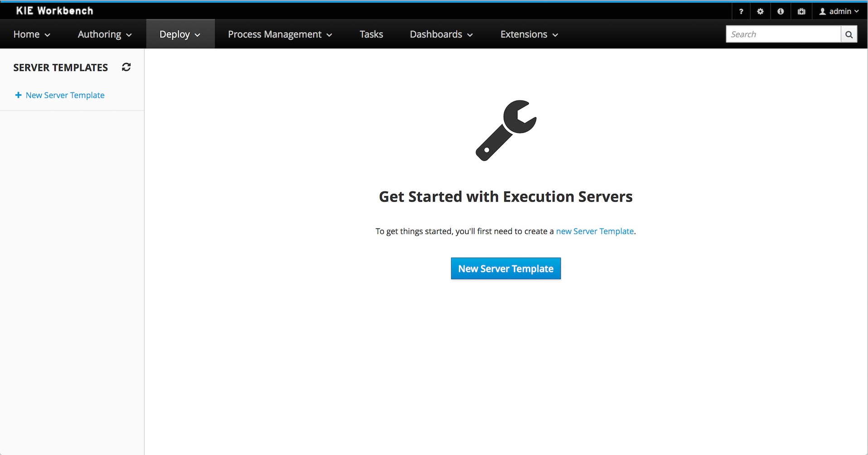Image resolution: width=868 pixels, height=455 pixels.
Task: Expand the Deploy dropdown
Action: coord(180,34)
